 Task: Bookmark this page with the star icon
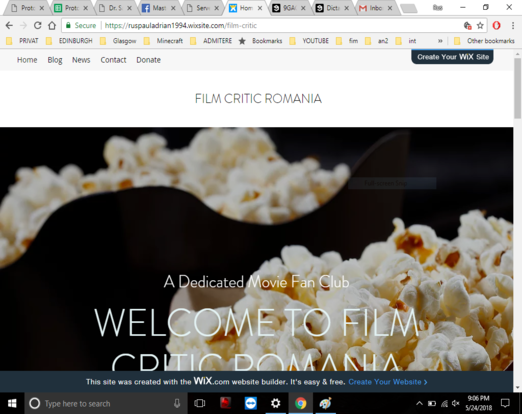coord(480,25)
